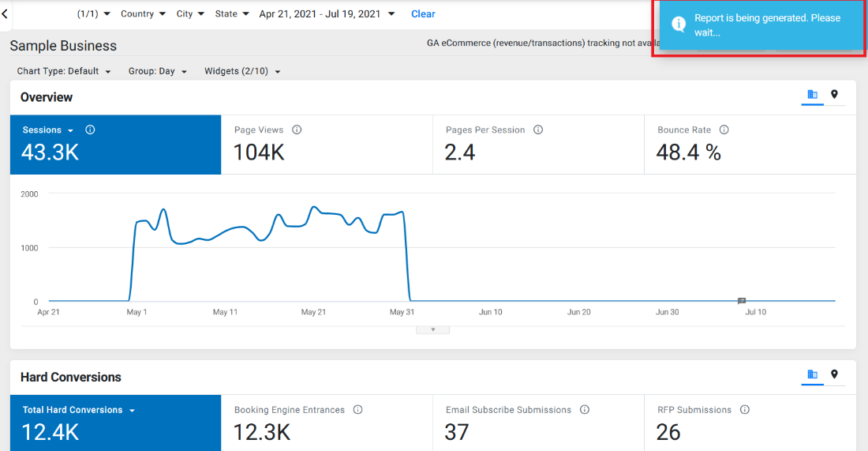Select the Email Subscribe Submissions tile
This screenshot has height=451, width=868.
539,423
